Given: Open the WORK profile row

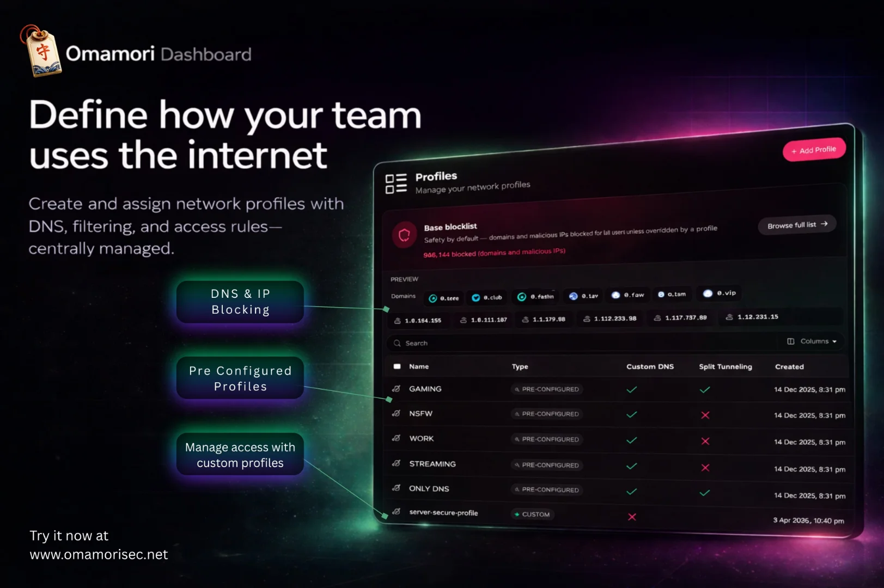Looking at the screenshot, I should click(x=617, y=440).
